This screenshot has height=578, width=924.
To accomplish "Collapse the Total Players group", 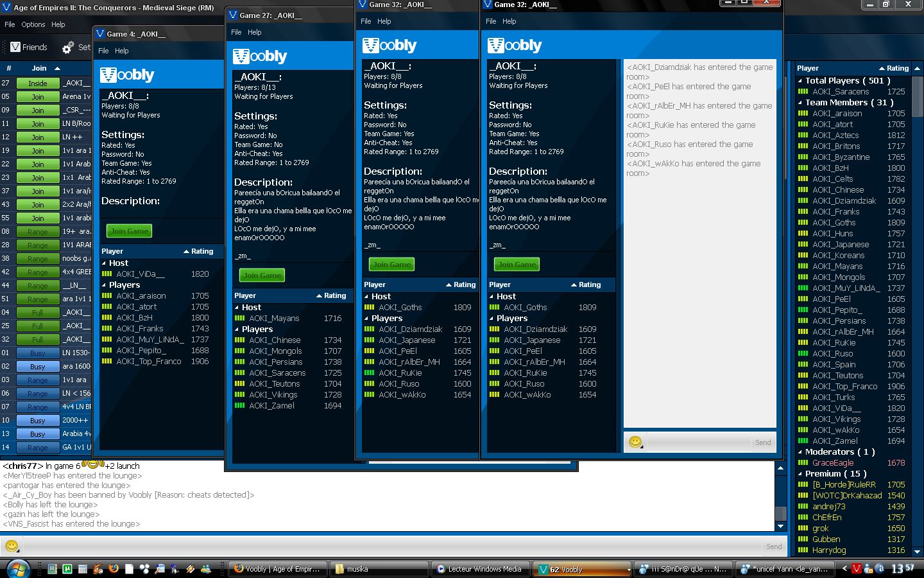I will click(800, 81).
